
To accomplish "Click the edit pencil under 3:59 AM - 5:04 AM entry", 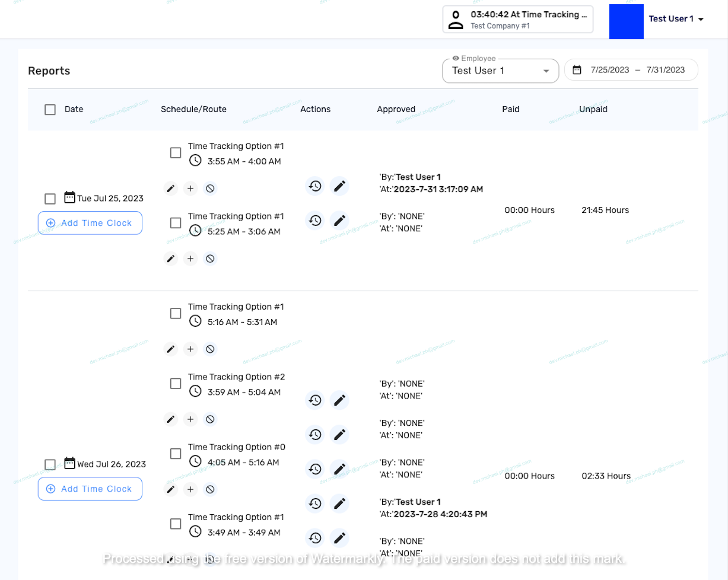I will (171, 419).
